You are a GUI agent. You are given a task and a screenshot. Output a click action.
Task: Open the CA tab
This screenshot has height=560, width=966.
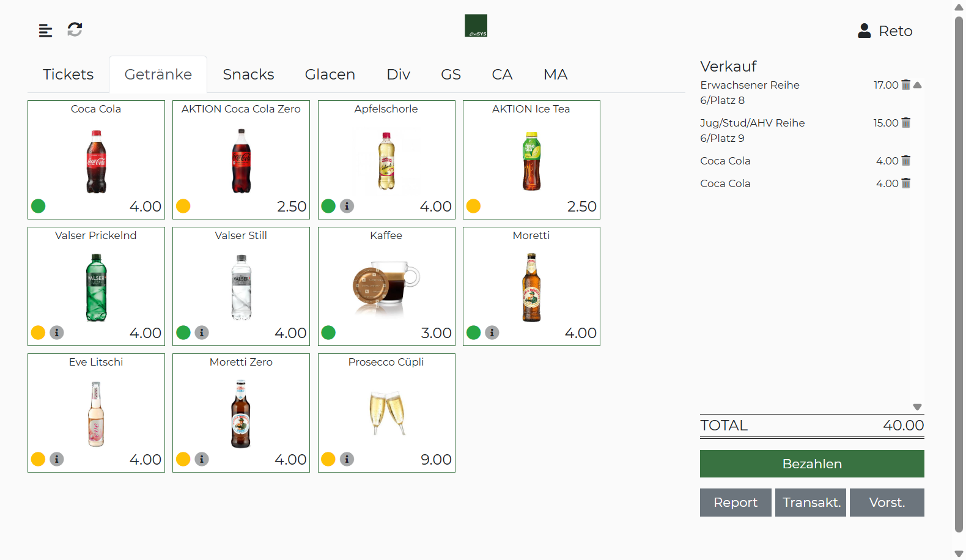[x=502, y=75]
